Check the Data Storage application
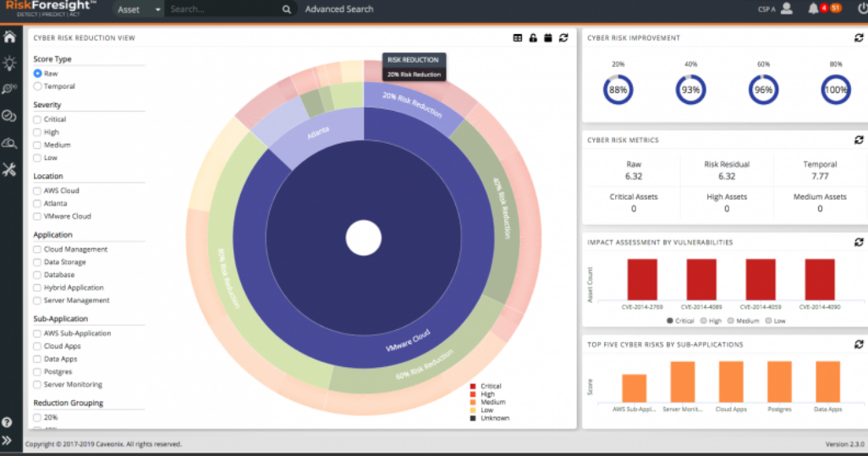The image size is (868, 456). pos(37,261)
